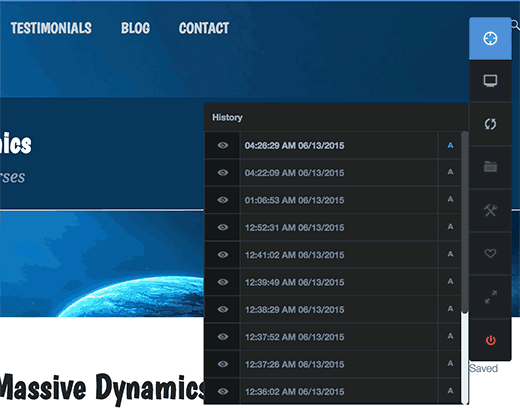The width and height of the screenshot is (520, 413).
Task: Select history entry 04:22:09 AM 06/13/2015
Action: (x=339, y=173)
